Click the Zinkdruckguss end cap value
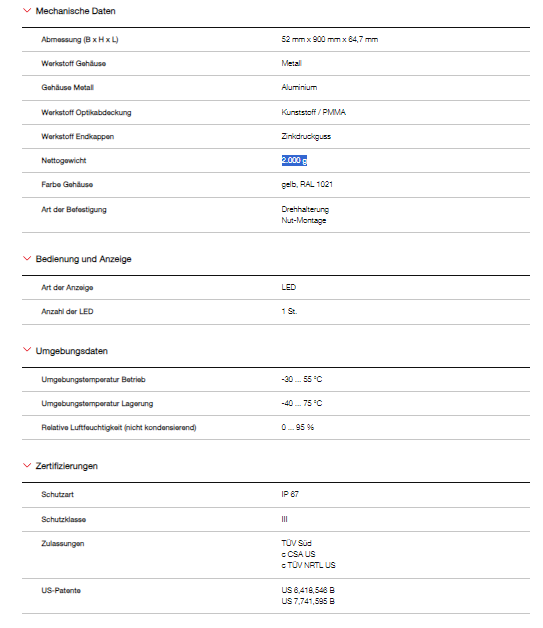The height and width of the screenshot is (628, 543). [306, 136]
